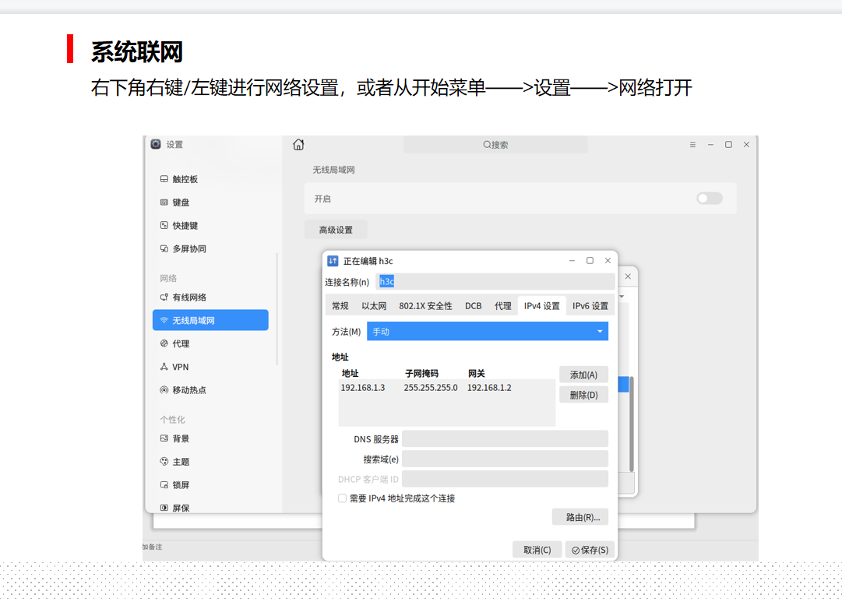Click the 路由(R)... routes button
Screen dimensions: 842x616
580,517
